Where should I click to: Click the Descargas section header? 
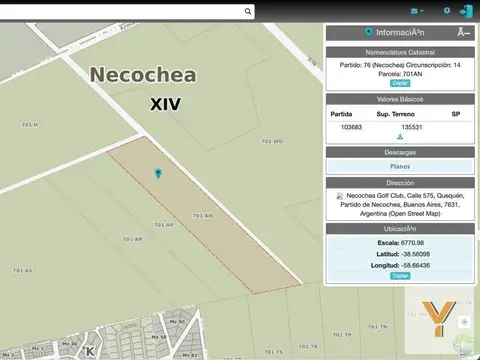pyautogui.click(x=400, y=153)
